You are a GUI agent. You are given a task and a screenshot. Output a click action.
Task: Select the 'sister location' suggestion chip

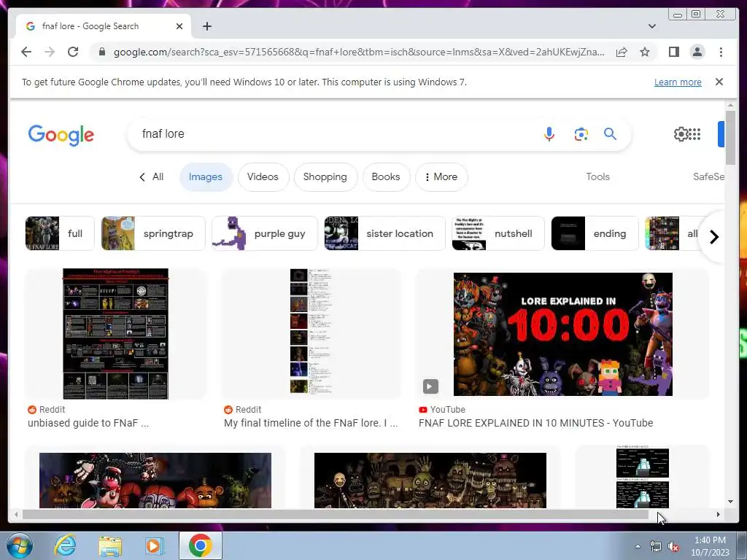click(384, 233)
